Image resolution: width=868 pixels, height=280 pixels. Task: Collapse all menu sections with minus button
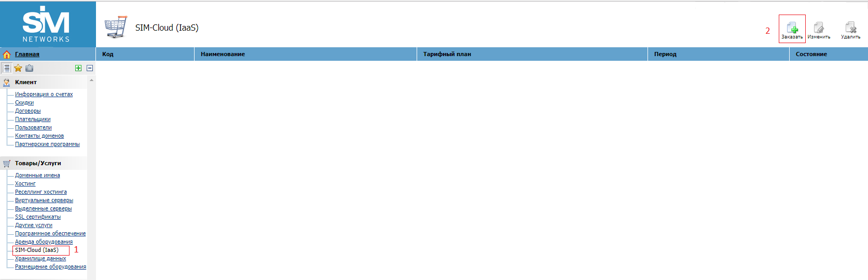(90, 68)
